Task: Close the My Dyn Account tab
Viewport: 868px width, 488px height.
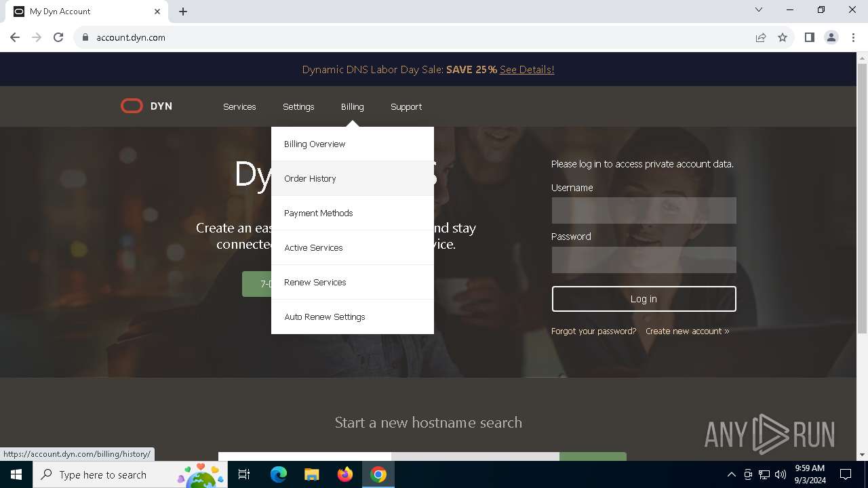Action: point(157,12)
